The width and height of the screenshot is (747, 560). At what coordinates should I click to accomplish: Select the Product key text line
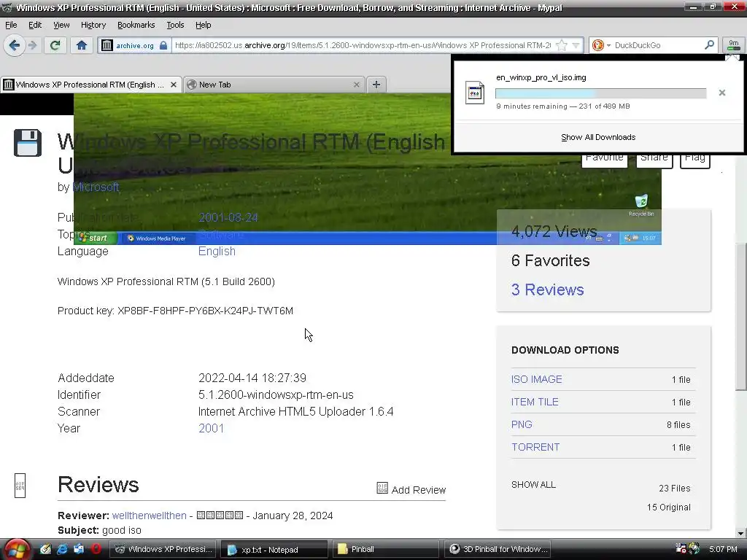(x=175, y=311)
